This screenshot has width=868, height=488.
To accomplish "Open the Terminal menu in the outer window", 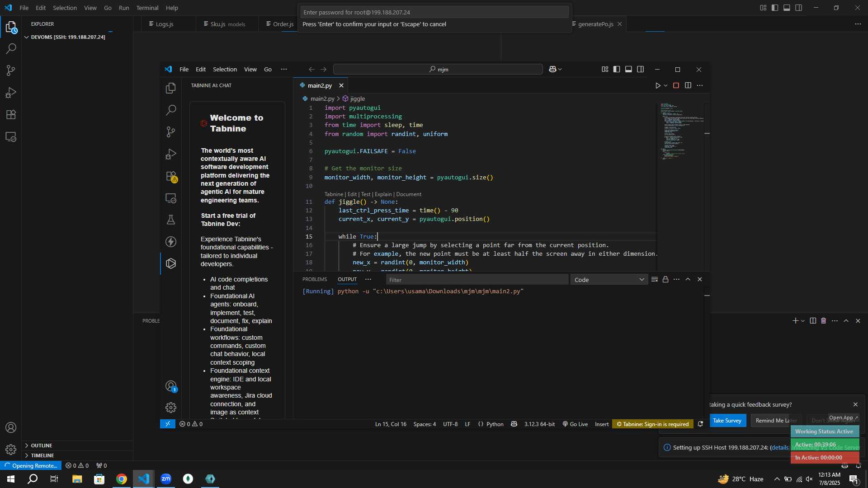I will coord(147,8).
